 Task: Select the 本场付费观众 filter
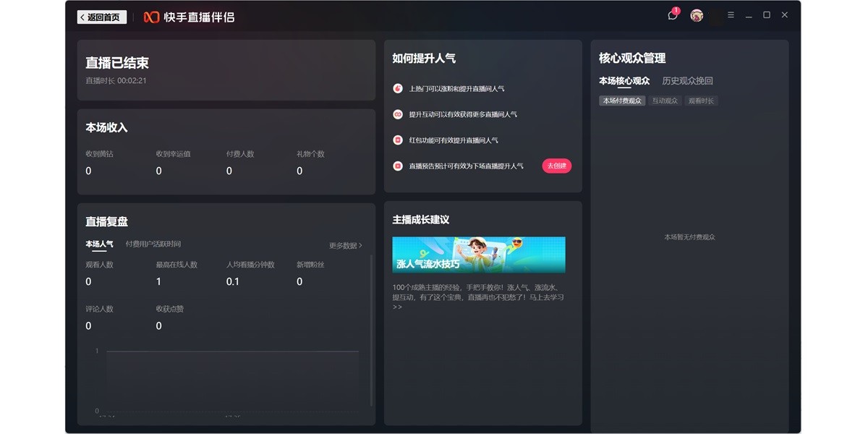622,101
